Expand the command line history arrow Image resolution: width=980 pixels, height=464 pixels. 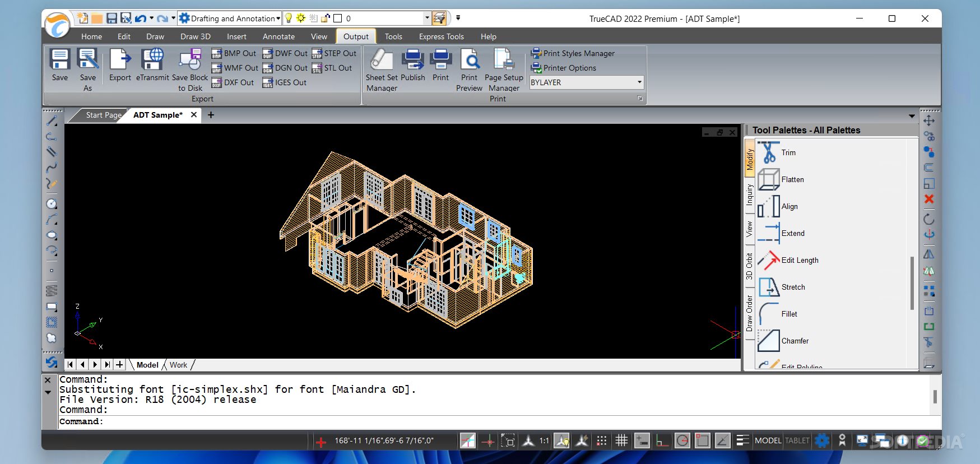48,392
